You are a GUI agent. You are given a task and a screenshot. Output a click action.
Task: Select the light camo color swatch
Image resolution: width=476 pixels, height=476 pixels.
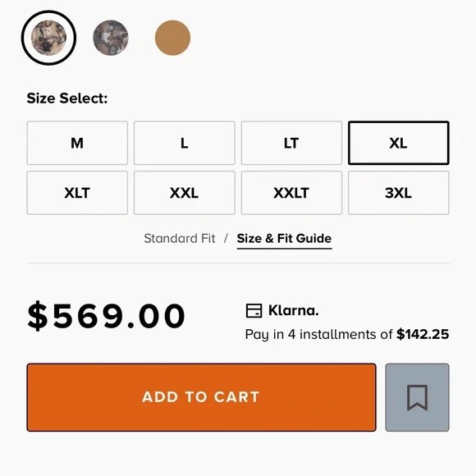tap(48, 38)
